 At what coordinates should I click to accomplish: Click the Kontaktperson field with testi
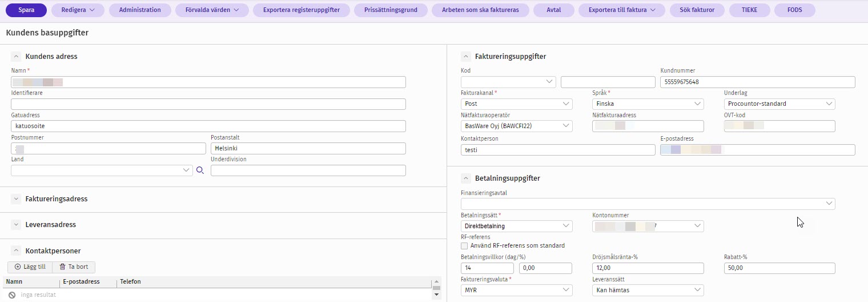558,150
